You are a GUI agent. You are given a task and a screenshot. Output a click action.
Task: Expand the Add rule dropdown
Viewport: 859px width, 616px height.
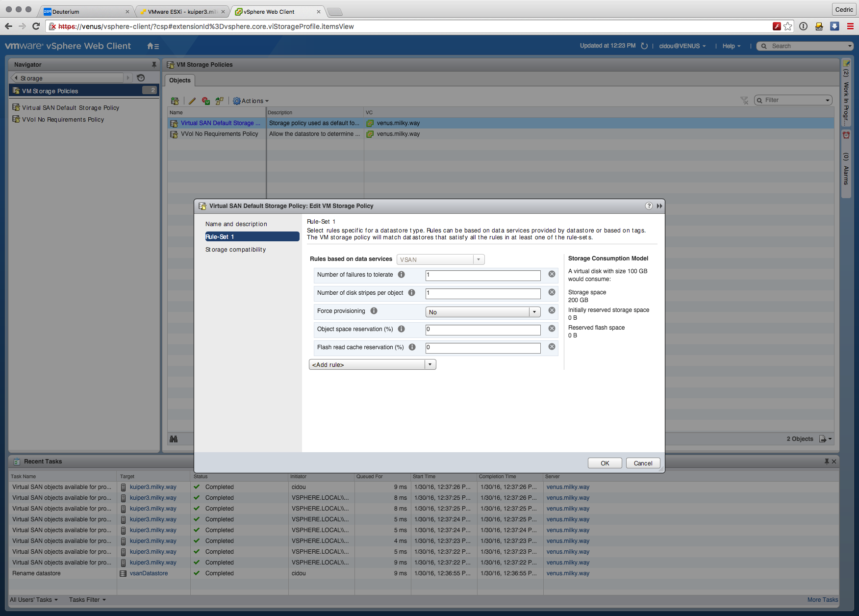tap(430, 364)
